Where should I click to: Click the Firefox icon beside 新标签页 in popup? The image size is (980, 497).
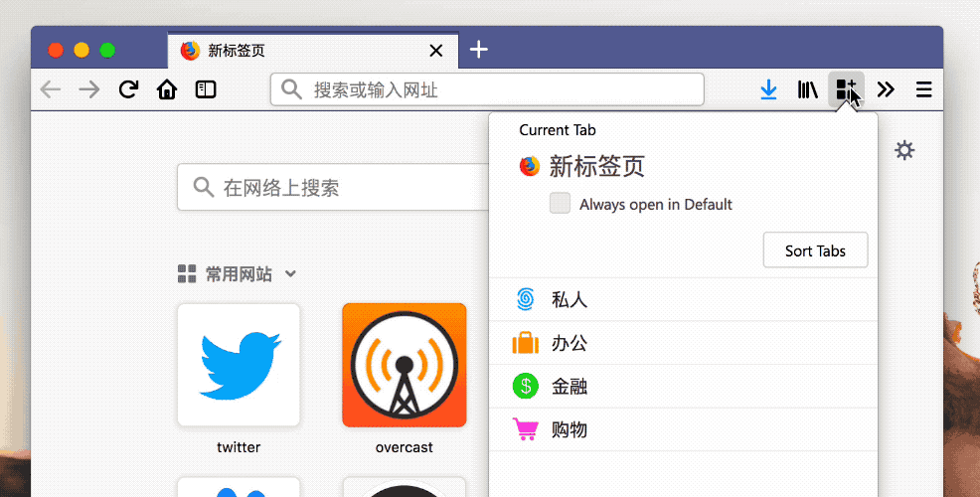tap(530, 166)
